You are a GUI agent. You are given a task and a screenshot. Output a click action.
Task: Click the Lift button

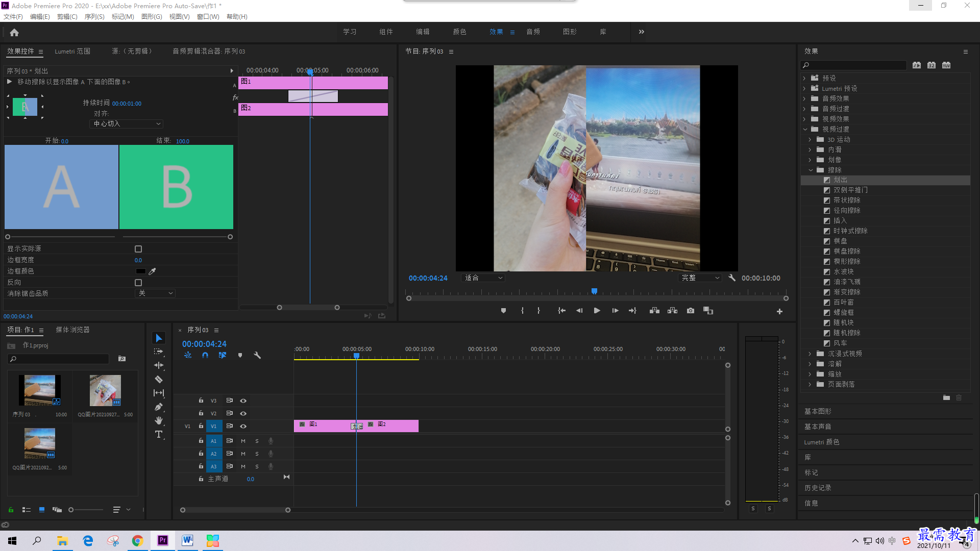pos(654,311)
